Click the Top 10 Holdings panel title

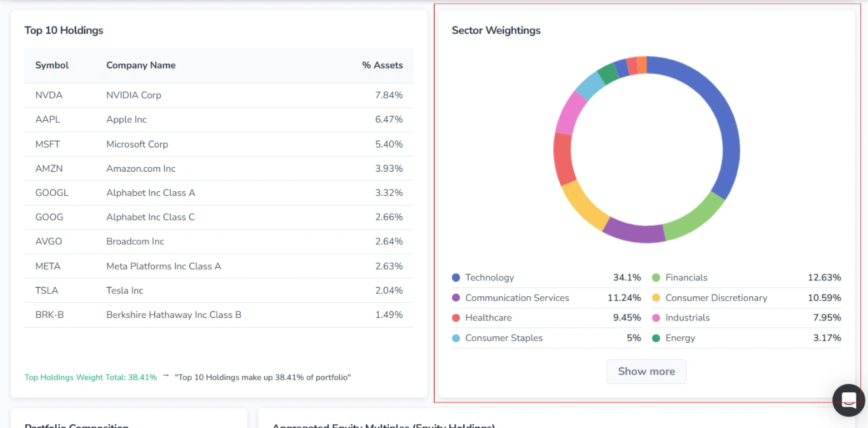pyautogui.click(x=64, y=30)
